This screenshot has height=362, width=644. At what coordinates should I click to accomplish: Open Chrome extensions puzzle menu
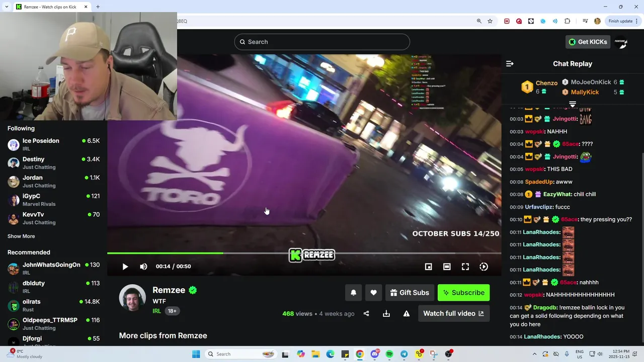click(568, 21)
